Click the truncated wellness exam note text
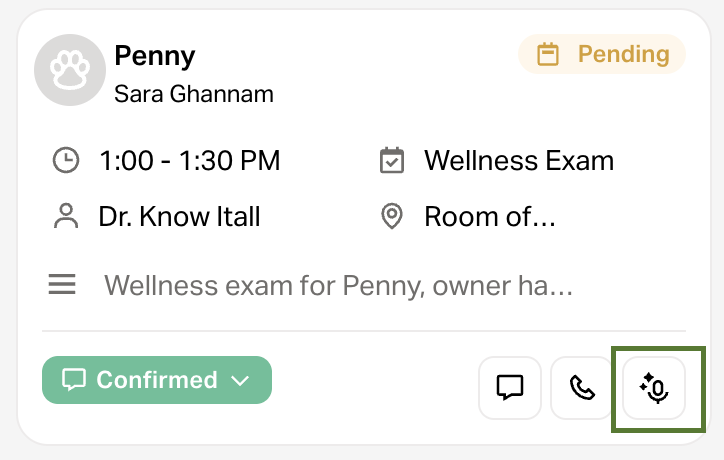 click(x=338, y=286)
